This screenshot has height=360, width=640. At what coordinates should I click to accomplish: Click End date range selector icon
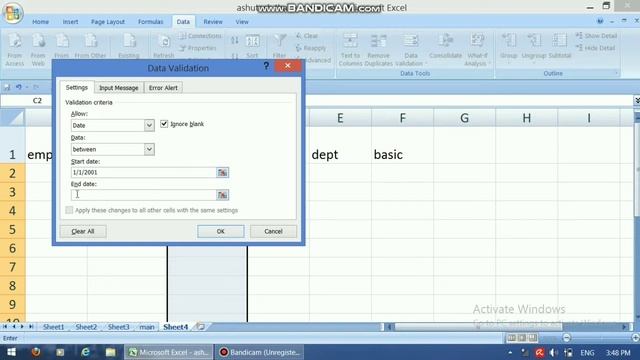222,195
